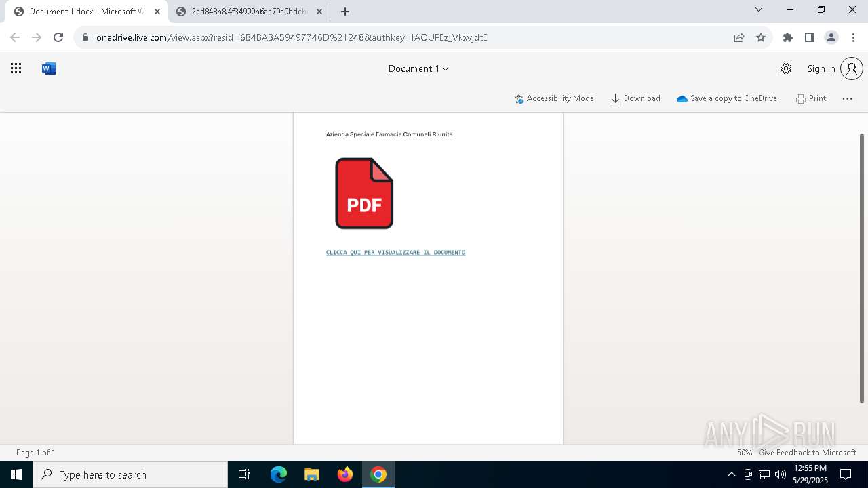Launch Microsoft Edge from taskbar
Screen dimensions: 868x488
tap(279, 474)
